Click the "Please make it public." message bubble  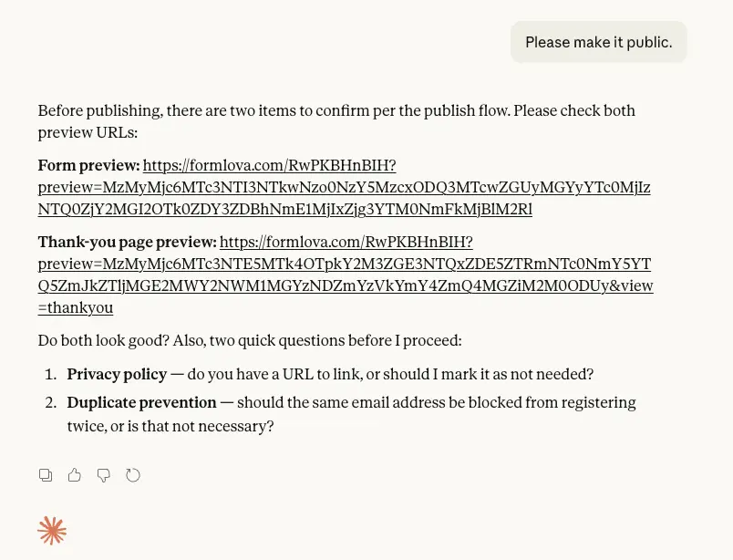(598, 42)
